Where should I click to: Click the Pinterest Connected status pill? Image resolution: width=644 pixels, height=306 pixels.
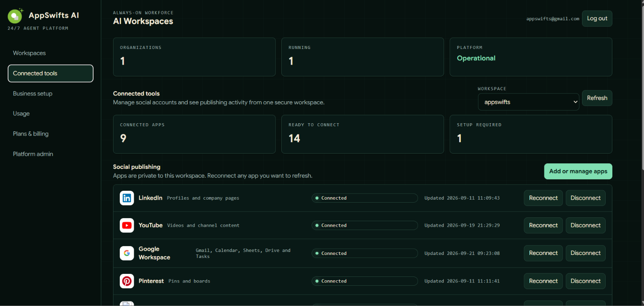365,281
